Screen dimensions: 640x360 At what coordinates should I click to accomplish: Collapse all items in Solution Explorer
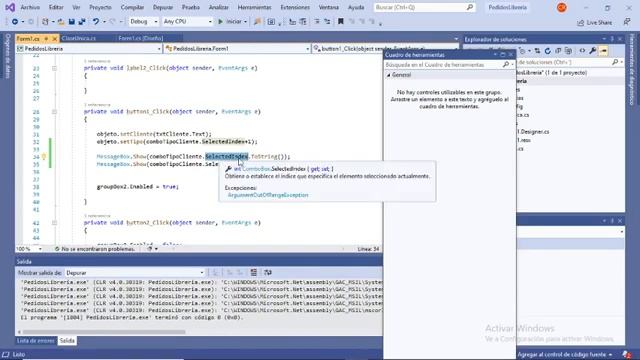click(x=558, y=51)
